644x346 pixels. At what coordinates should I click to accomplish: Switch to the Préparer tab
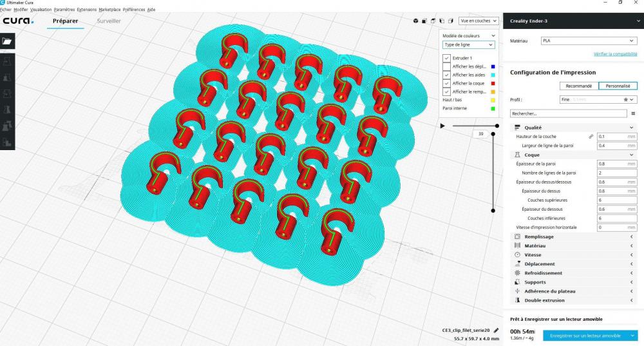pos(65,21)
